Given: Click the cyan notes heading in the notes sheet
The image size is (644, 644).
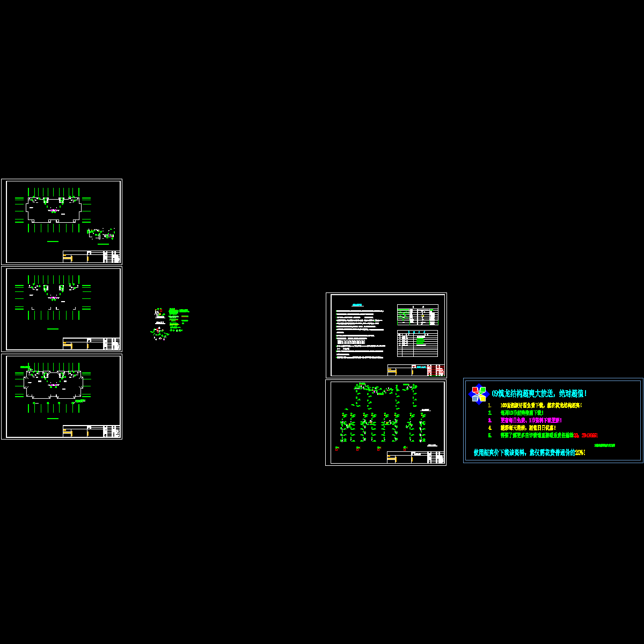Looking at the screenshot, I should click(357, 305).
